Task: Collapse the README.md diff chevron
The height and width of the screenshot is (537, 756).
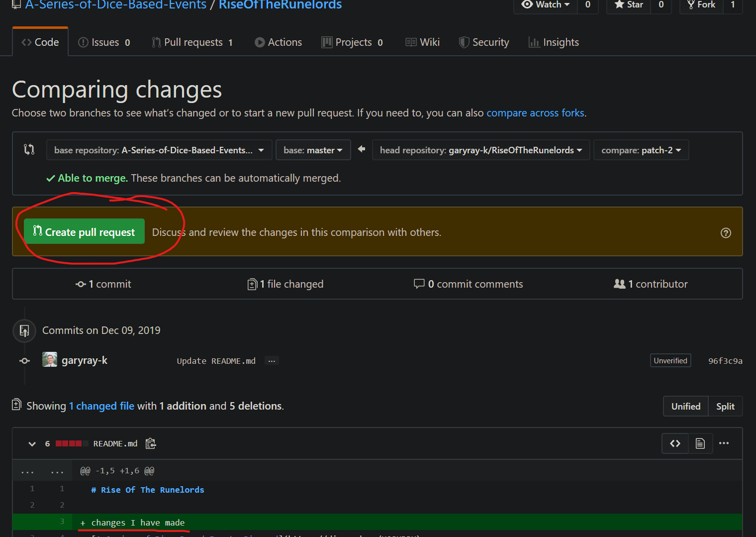Action: [32, 444]
